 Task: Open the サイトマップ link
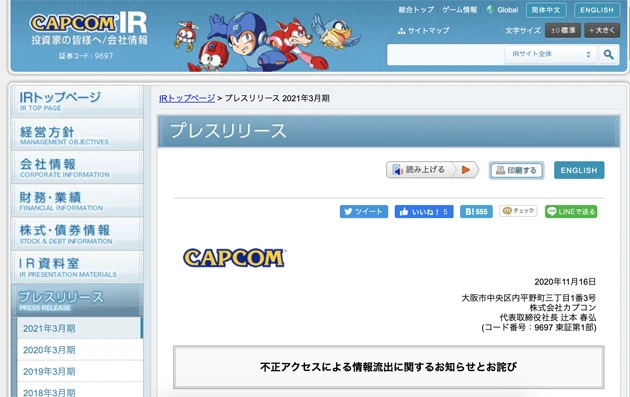(423, 31)
